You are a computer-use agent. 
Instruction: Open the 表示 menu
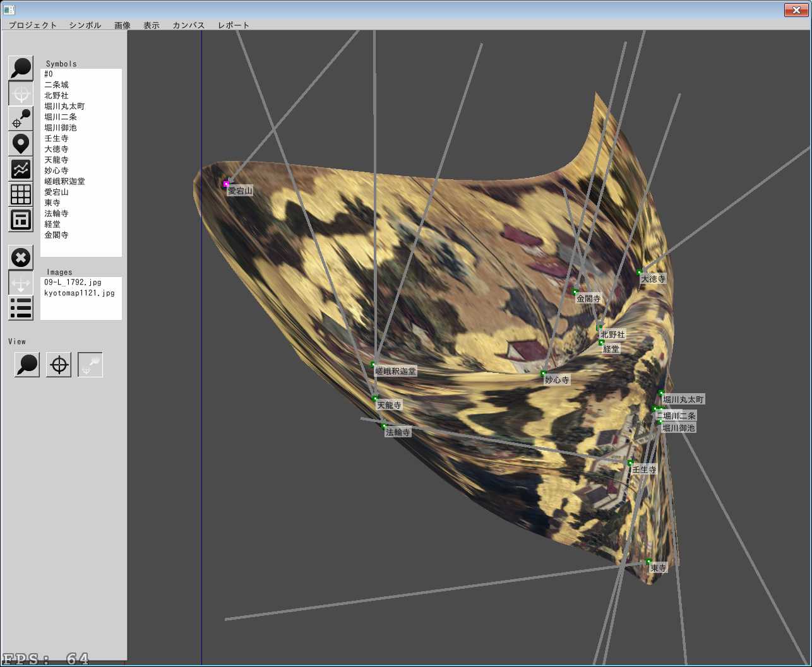pyautogui.click(x=152, y=25)
